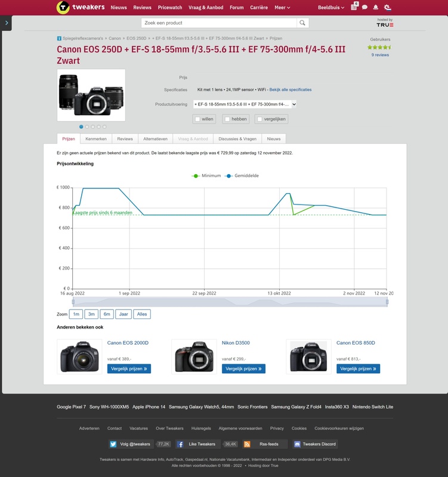
Task: Expand the left sidebar arrow
Action: tap(7, 23)
